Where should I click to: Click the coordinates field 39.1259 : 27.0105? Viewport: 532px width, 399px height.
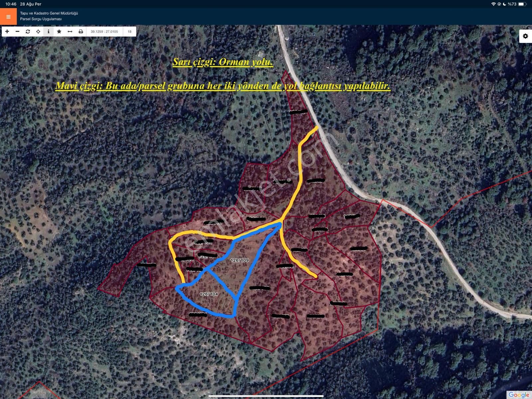click(104, 32)
